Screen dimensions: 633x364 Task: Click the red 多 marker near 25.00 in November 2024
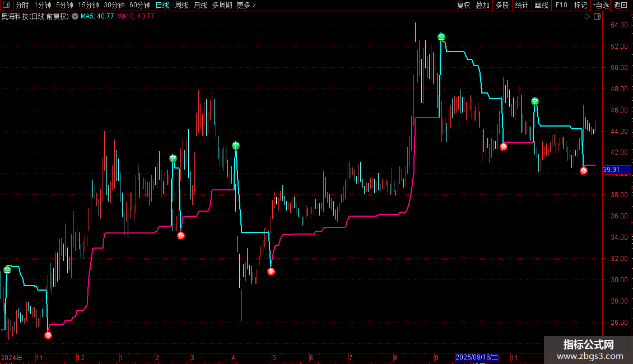[x=48, y=335]
